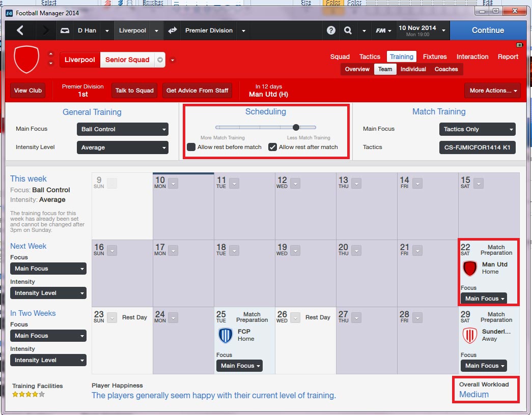Open the Man Utd match Main Focus dropdown
Viewport: 532px width, 415px height.
(484, 299)
